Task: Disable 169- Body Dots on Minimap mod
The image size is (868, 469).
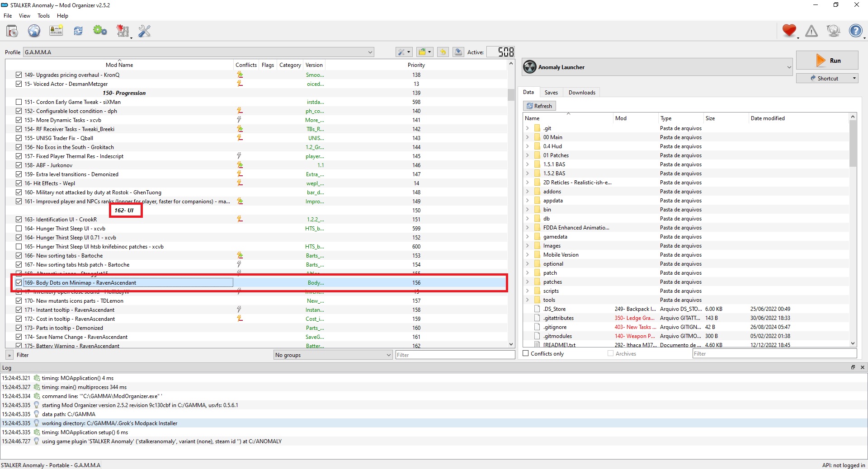Action: (x=19, y=283)
